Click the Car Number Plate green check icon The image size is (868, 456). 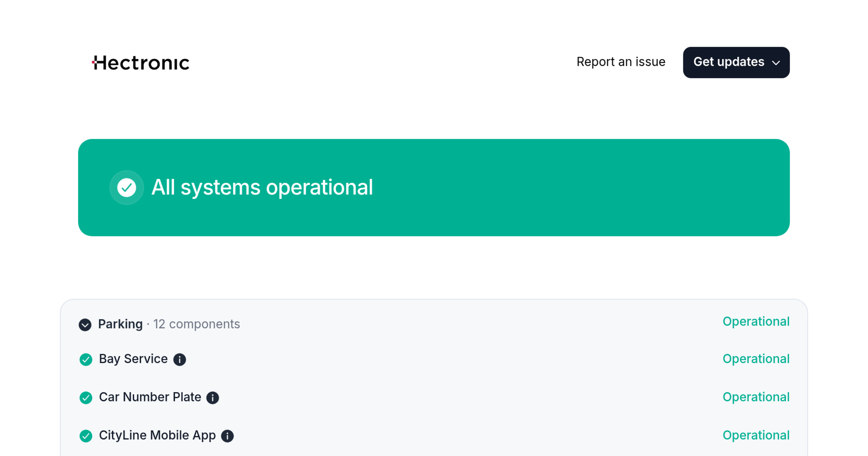(86, 398)
